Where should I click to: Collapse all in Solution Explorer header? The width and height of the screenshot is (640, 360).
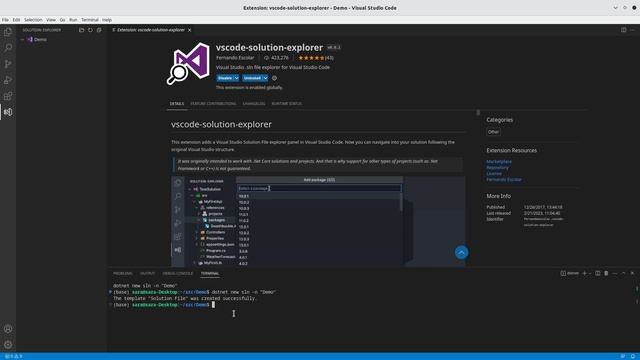pos(99,30)
